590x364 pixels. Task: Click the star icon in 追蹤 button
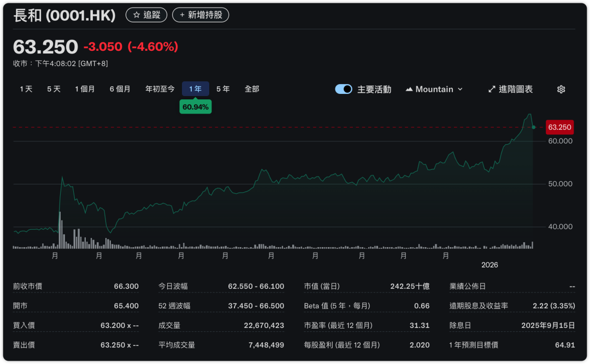(137, 15)
